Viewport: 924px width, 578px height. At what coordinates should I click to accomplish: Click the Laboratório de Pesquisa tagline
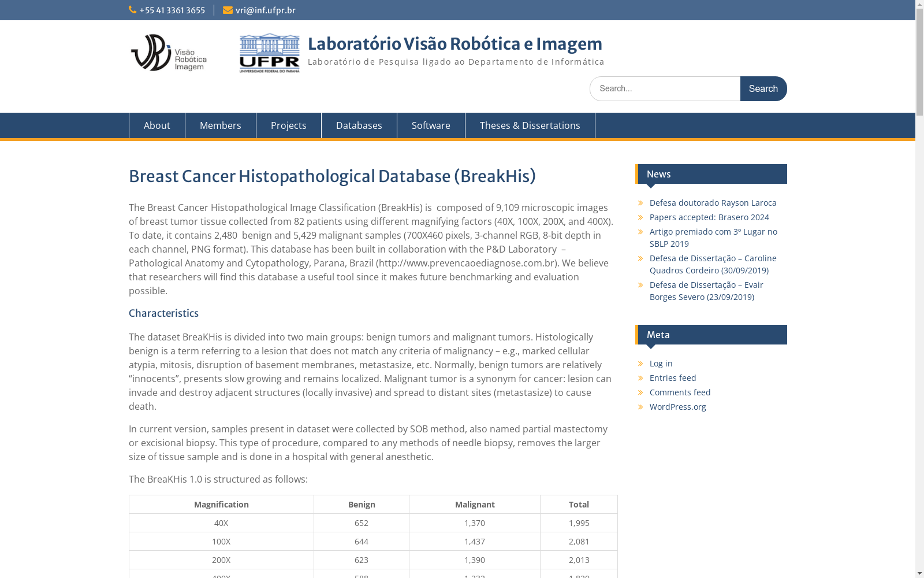click(456, 62)
